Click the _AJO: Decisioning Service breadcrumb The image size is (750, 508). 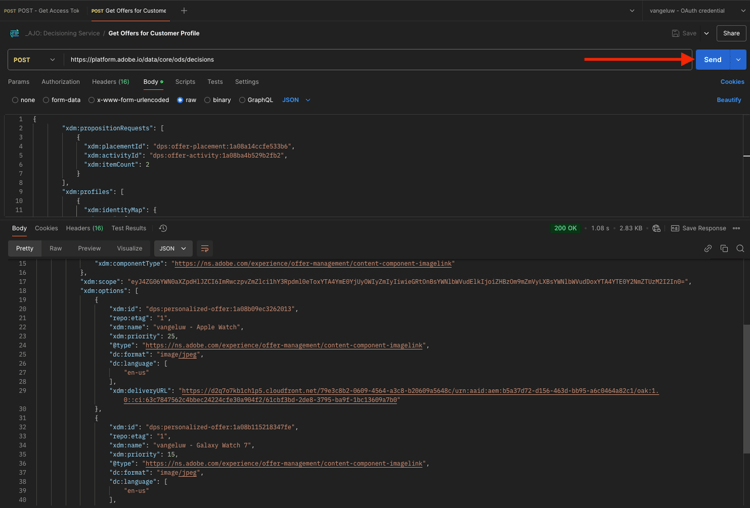pyautogui.click(x=62, y=33)
